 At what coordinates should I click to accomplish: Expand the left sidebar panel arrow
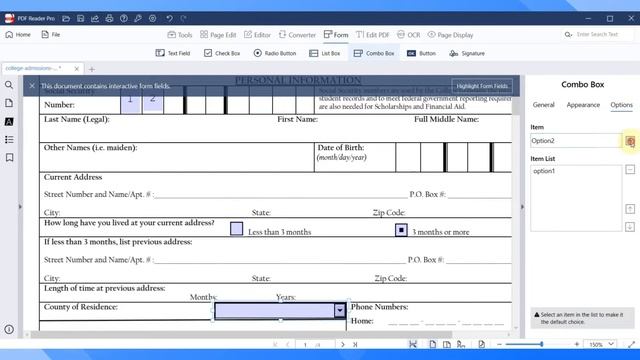20,207
